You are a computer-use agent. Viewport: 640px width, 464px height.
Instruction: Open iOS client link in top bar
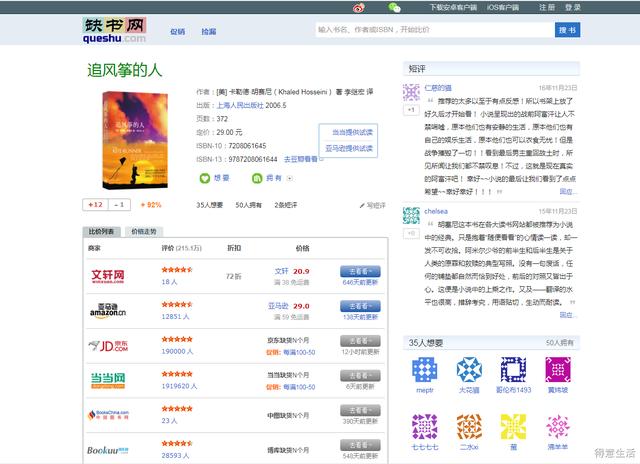502,7
